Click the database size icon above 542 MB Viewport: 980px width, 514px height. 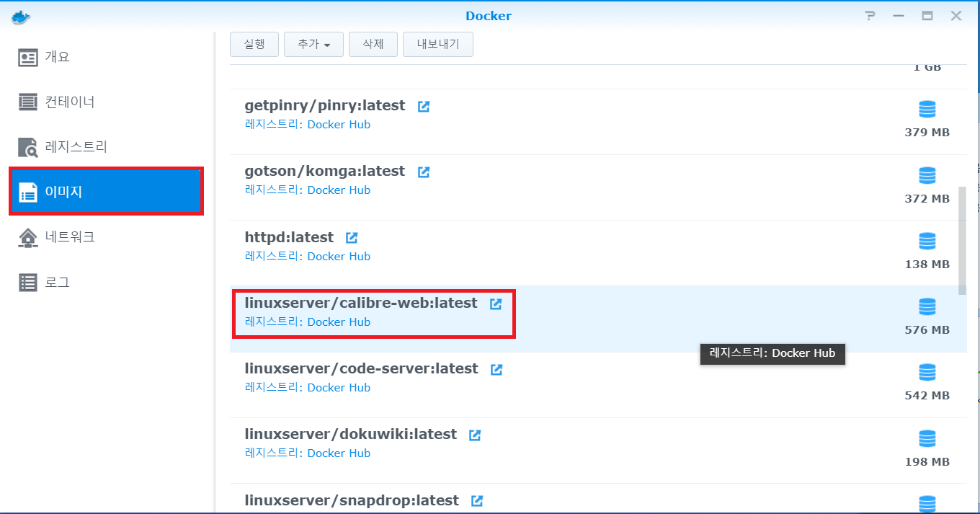tap(927, 372)
